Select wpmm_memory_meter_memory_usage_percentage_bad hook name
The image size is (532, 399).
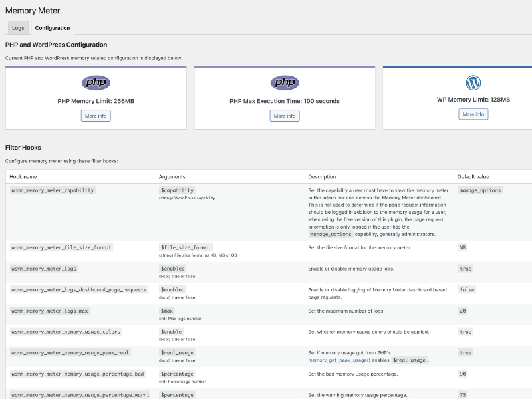(x=78, y=374)
